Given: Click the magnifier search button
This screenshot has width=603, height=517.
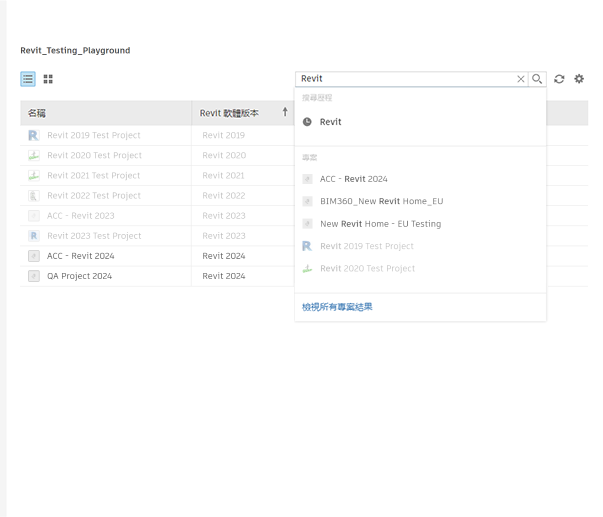Looking at the screenshot, I should pyautogui.click(x=537, y=79).
